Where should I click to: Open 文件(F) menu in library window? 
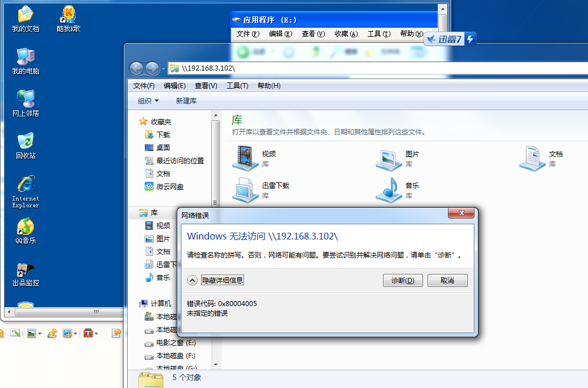143,86
